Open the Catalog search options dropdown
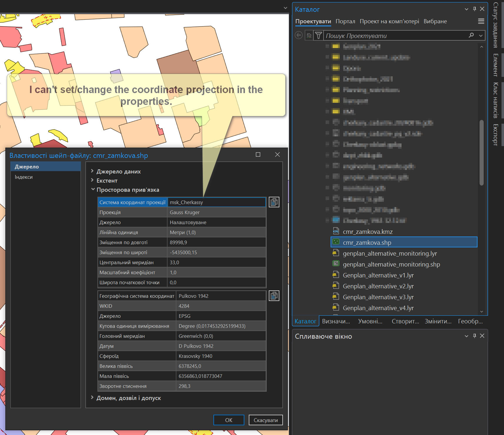The width and height of the screenshot is (504, 435). pyautogui.click(x=481, y=36)
